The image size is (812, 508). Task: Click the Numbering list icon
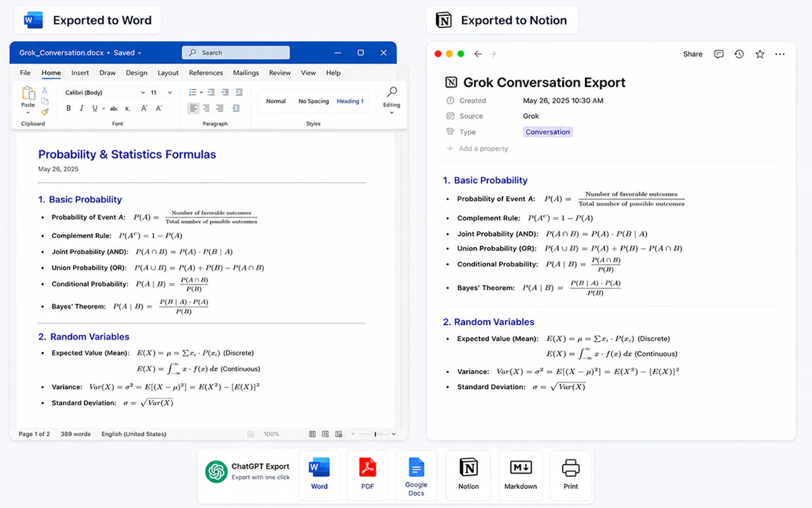point(211,92)
